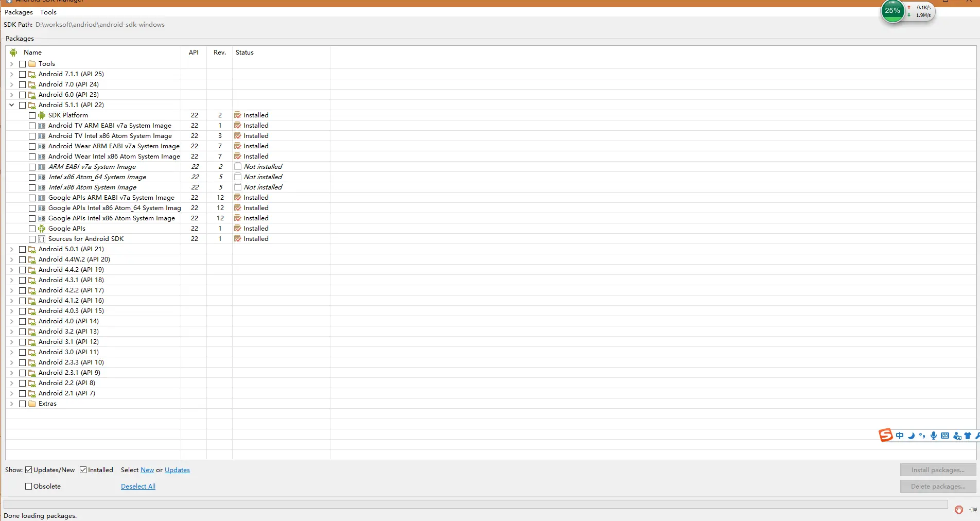This screenshot has width=980, height=521.
Task: Expand Android 6.0 (API 23) node
Action: (x=12, y=95)
